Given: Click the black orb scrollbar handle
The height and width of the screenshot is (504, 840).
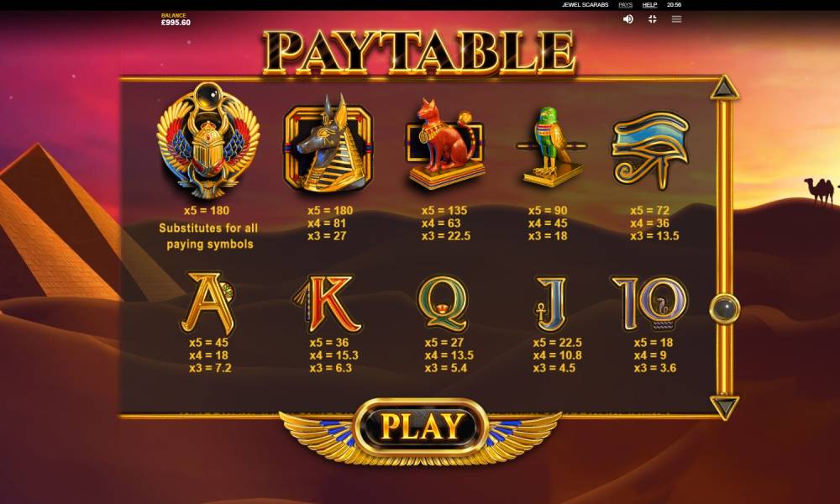Looking at the screenshot, I should click(724, 308).
